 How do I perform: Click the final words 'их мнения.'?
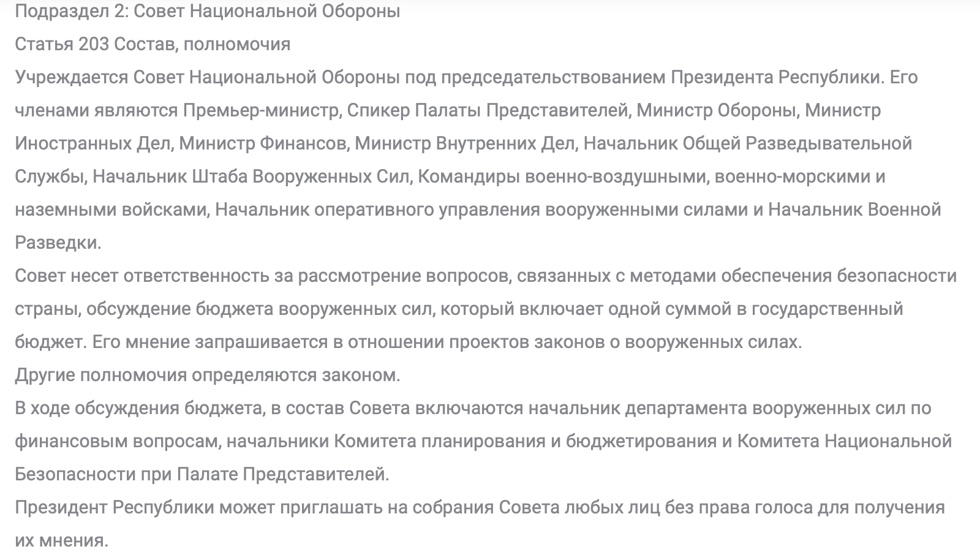tap(61, 540)
